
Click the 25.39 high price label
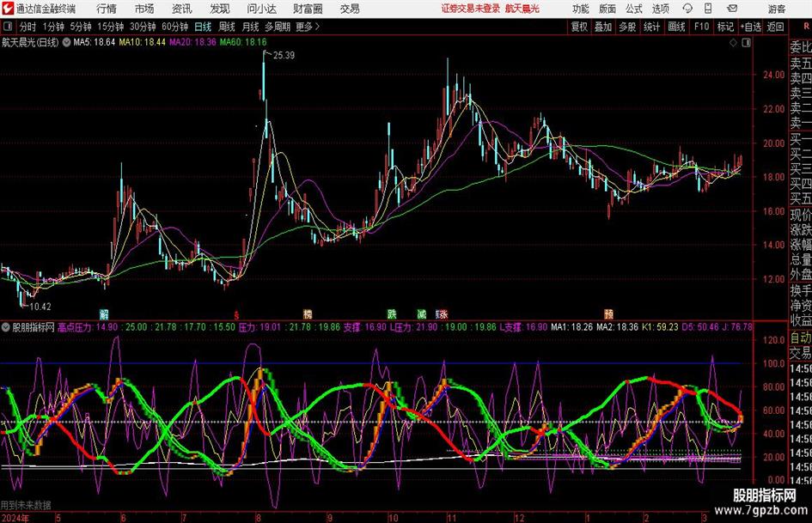(284, 56)
